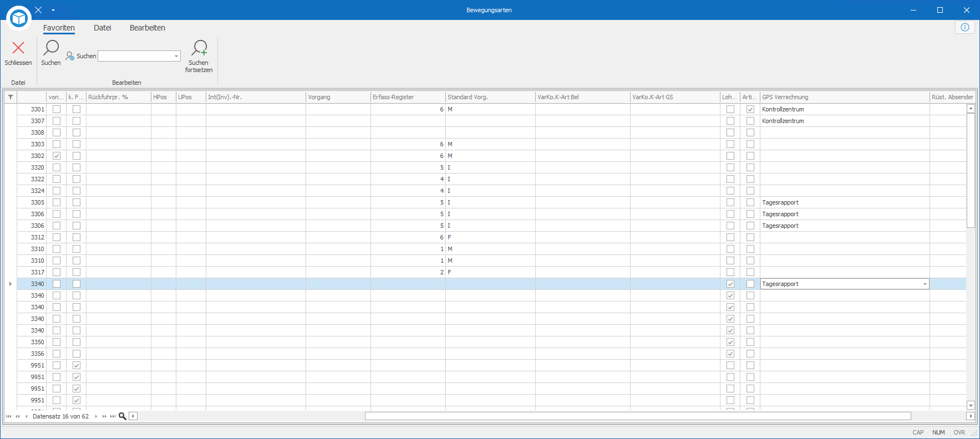The height and width of the screenshot is (439, 980).
Task: Click the NUM indicator in status bar
Action: [x=938, y=432]
